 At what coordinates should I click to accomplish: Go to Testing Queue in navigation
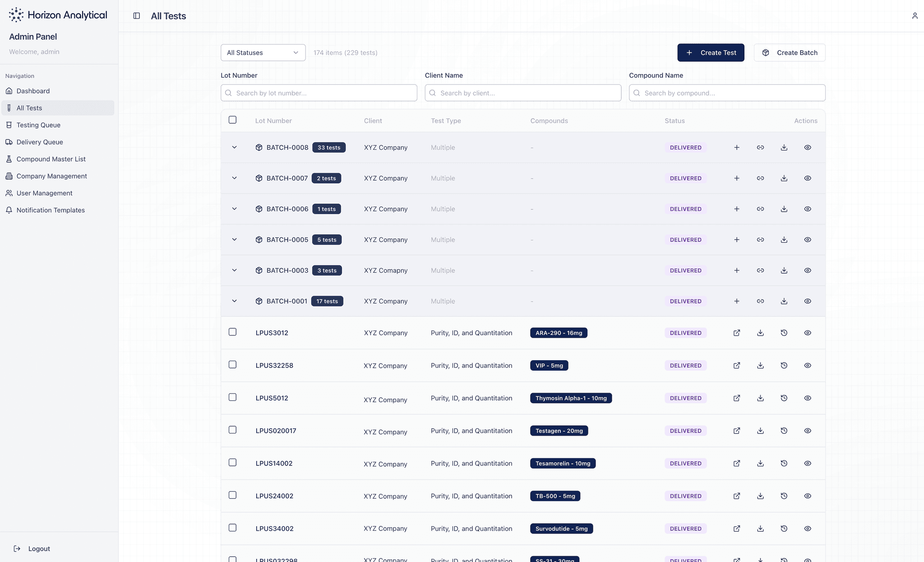[x=38, y=125]
